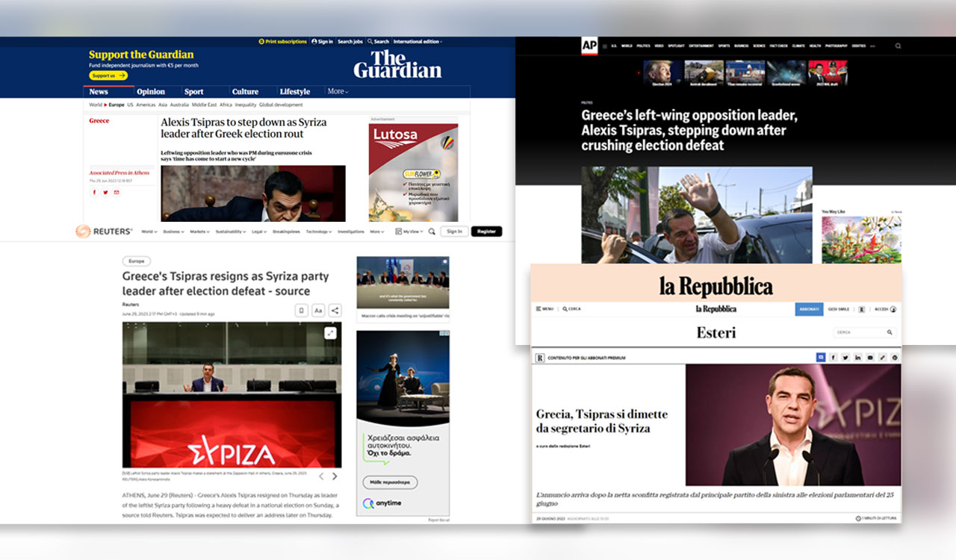Select 'POLITICS' in the AP navigation menu
Screen dimensions: 956x560
644,45
